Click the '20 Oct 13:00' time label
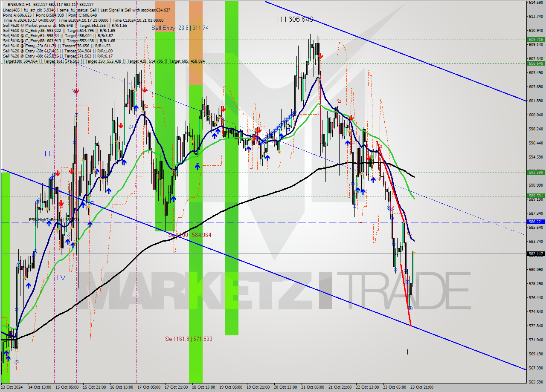This screenshot has width=546, height=392. (x=286, y=387)
